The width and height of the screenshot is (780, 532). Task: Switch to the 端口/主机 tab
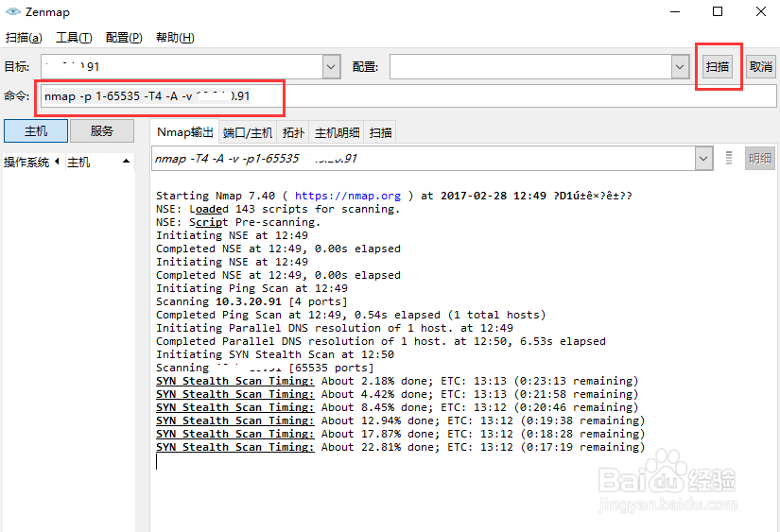[248, 132]
